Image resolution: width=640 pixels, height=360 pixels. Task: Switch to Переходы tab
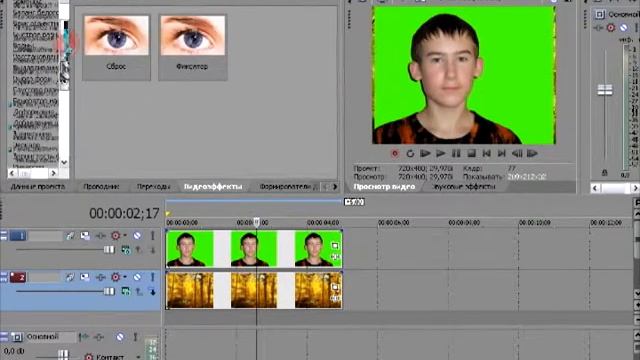tap(153, 187)
